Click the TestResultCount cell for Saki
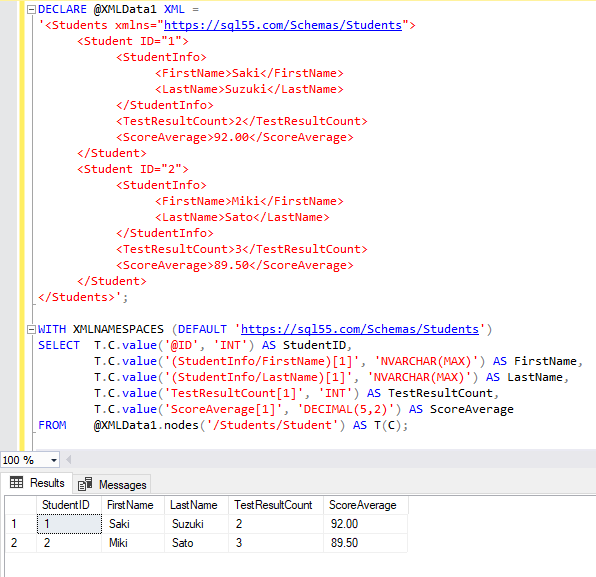596x577 pixels. tap(276, 524)
